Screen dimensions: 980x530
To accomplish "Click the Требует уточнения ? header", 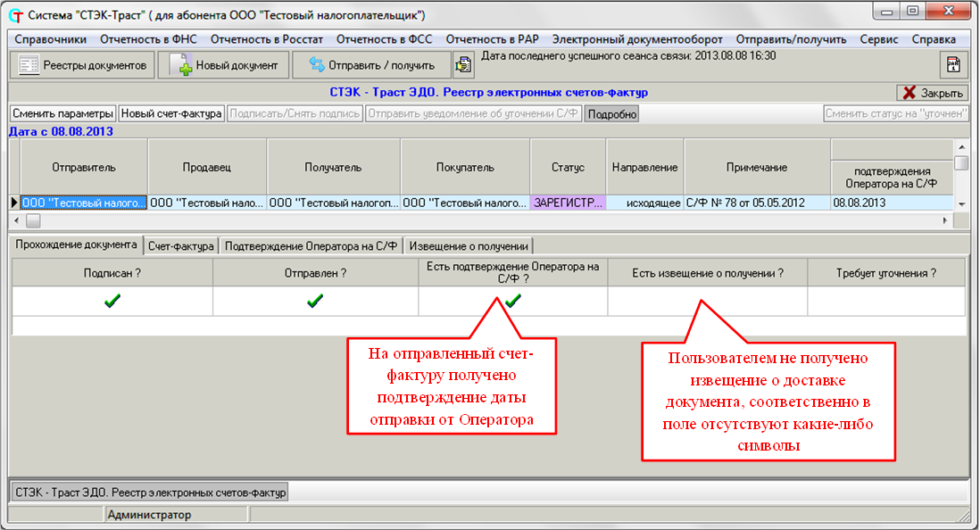I will tap(886, 273).
